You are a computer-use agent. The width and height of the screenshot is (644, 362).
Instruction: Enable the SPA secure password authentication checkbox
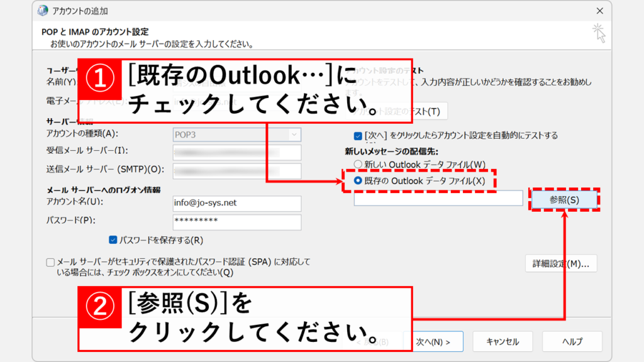point(50,262)
